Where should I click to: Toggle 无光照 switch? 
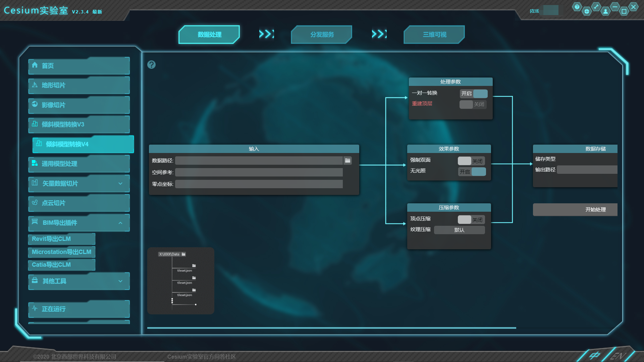tap(472, 172)
